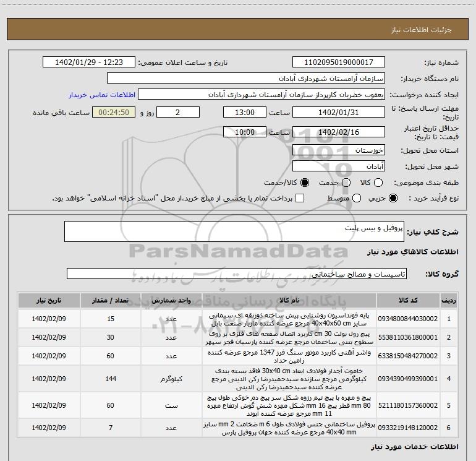The height and width of the screenshot is (461, 476).
Task: Select item code 0933219148120002
Action: pyautogui.click(x=408, y=428)
